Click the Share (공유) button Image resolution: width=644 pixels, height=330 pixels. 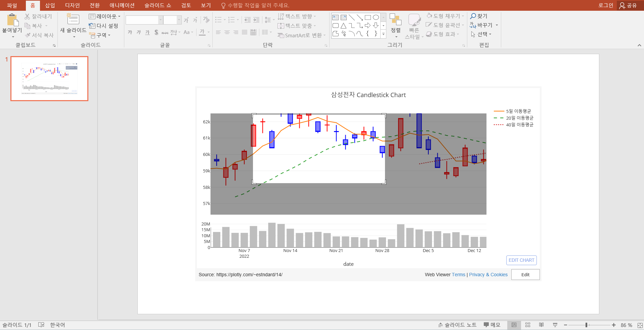[x=628, y=5]
